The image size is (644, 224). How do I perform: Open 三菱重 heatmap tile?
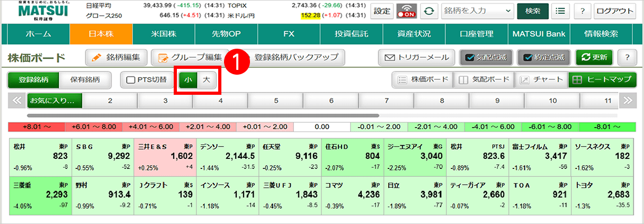tap(40, 196)
